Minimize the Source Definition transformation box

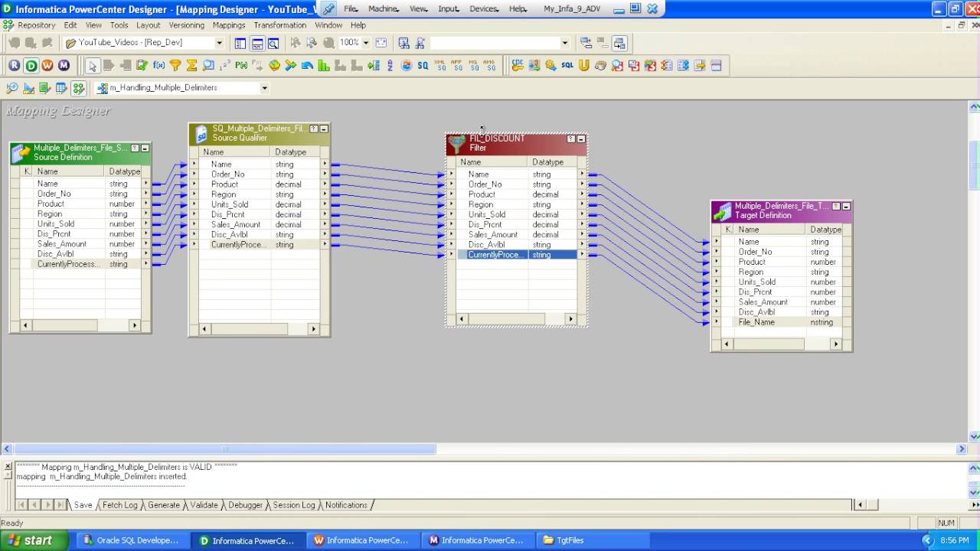(145, 148)
